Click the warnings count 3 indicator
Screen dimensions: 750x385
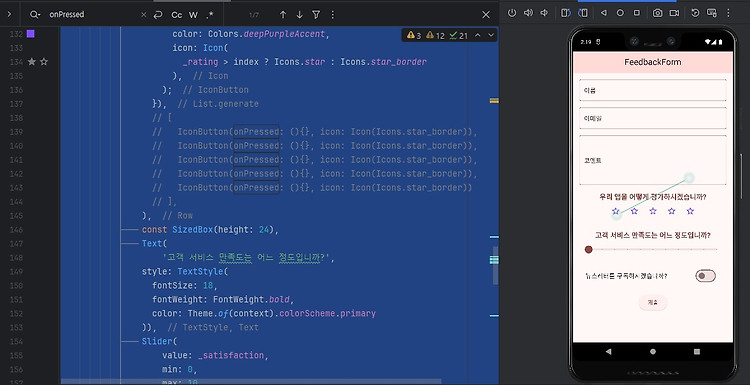pos(414,35)
